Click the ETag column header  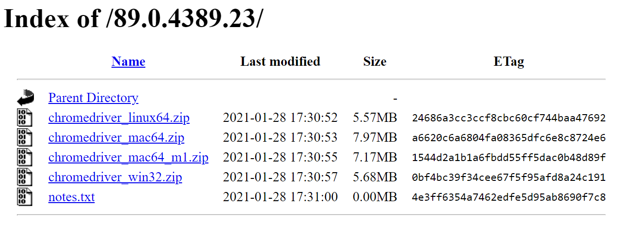[x=508, y=61]
